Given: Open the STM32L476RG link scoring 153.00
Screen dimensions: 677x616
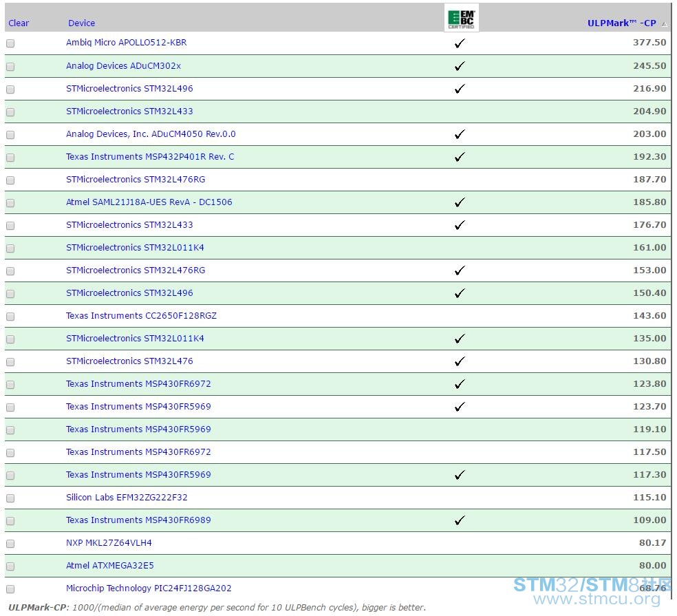Looking at the screenshot, I should click(136, 270).
